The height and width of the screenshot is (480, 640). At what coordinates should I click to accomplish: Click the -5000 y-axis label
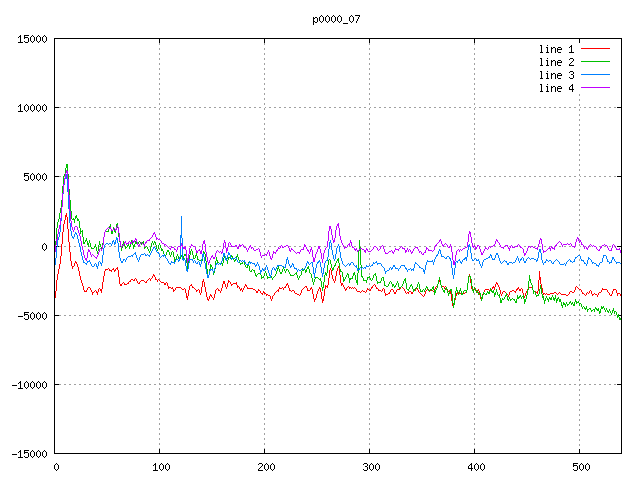pyautogui.click(x=31, y=315)
